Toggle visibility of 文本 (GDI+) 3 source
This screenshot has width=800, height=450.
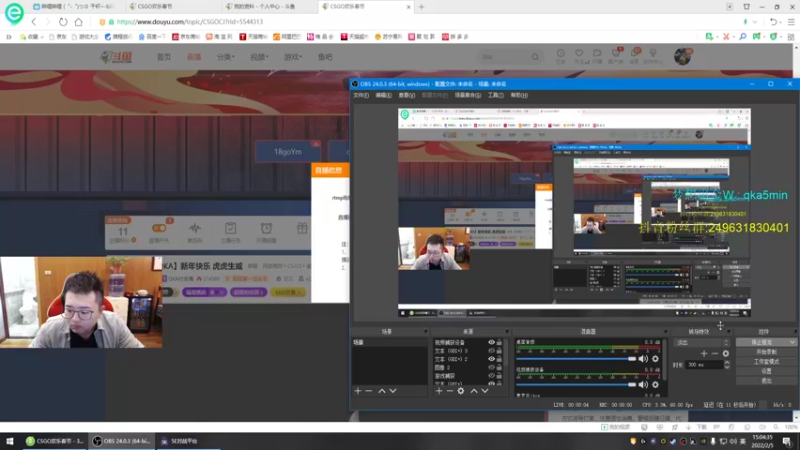click(491, 351)
